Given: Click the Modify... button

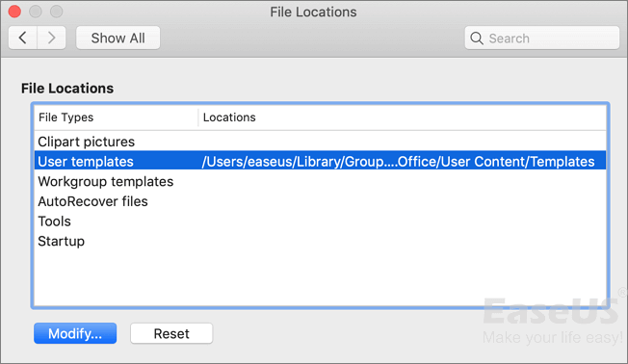Looking at the screenshot, I should (x=75, y=333).
